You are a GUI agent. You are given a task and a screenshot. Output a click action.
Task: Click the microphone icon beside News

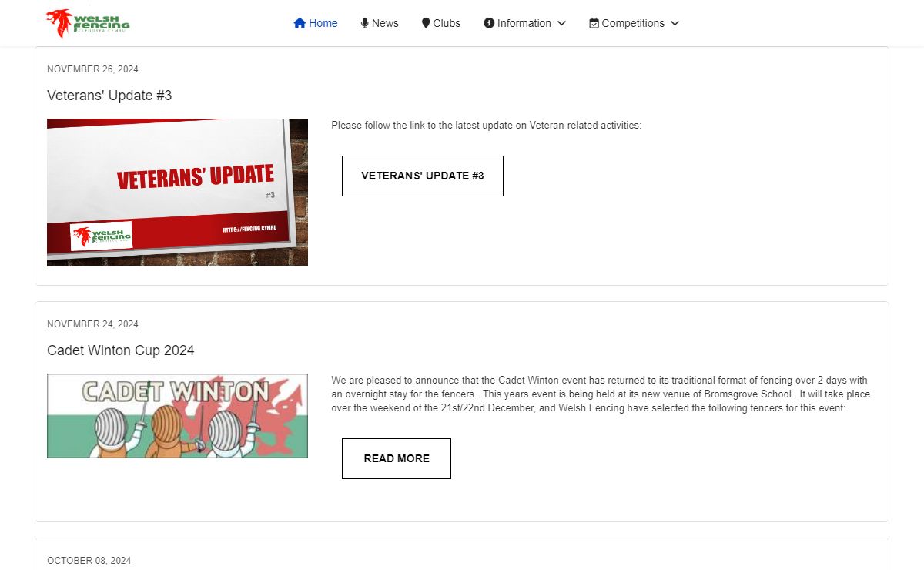365,23
